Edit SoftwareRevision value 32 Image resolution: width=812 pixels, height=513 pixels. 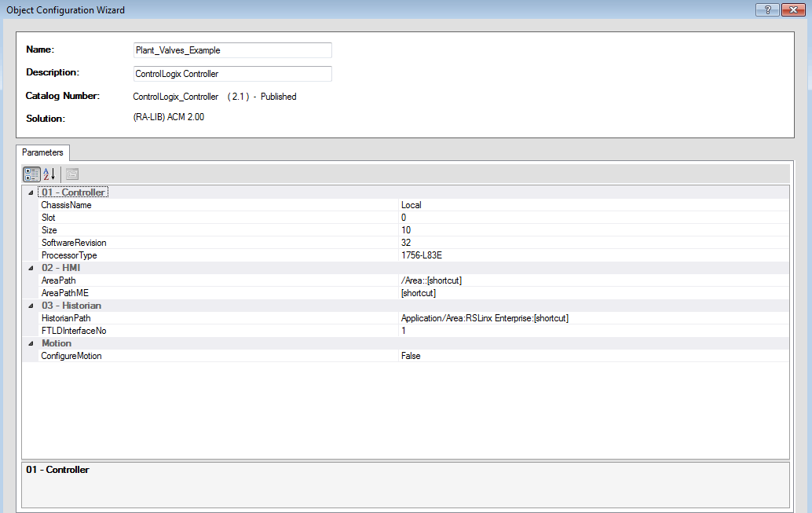coord(594,243)
